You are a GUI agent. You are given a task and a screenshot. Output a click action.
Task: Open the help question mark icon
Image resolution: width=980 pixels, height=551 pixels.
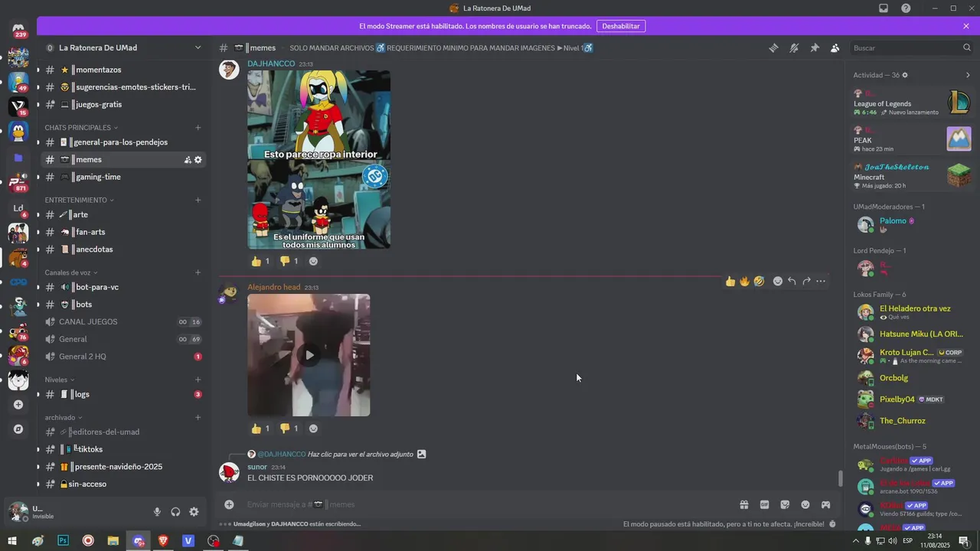(x=906, y=8)
